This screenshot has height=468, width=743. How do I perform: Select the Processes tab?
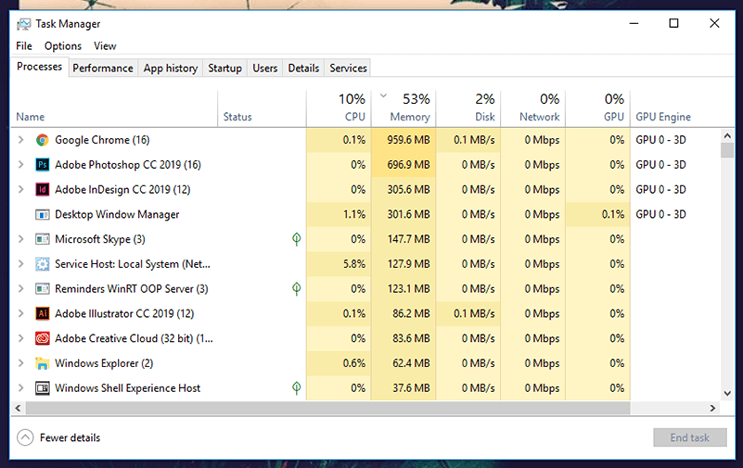click(39, 67)
